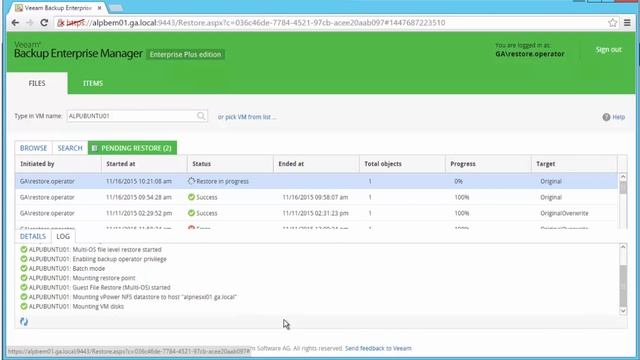The width and height of the screenshot is (640, 360).
Task: Sort by the Initiated by column header
Action: coord(58,164)
